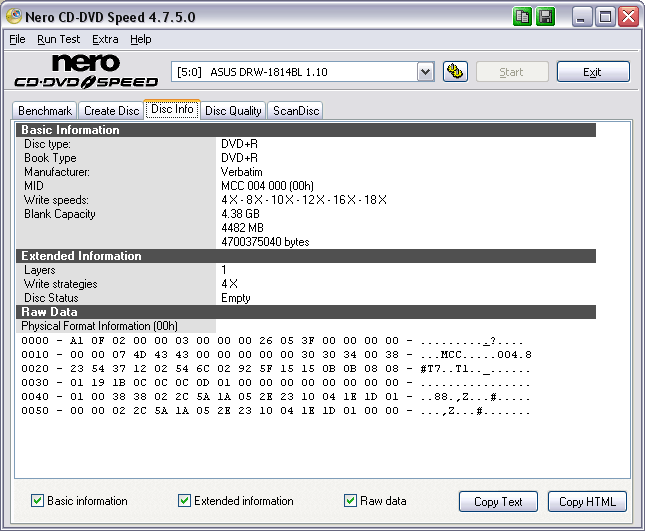The width and height of the screenshot is (645, 531).
Task: Click the Write strategies label
Action: [x=60, y=284]
